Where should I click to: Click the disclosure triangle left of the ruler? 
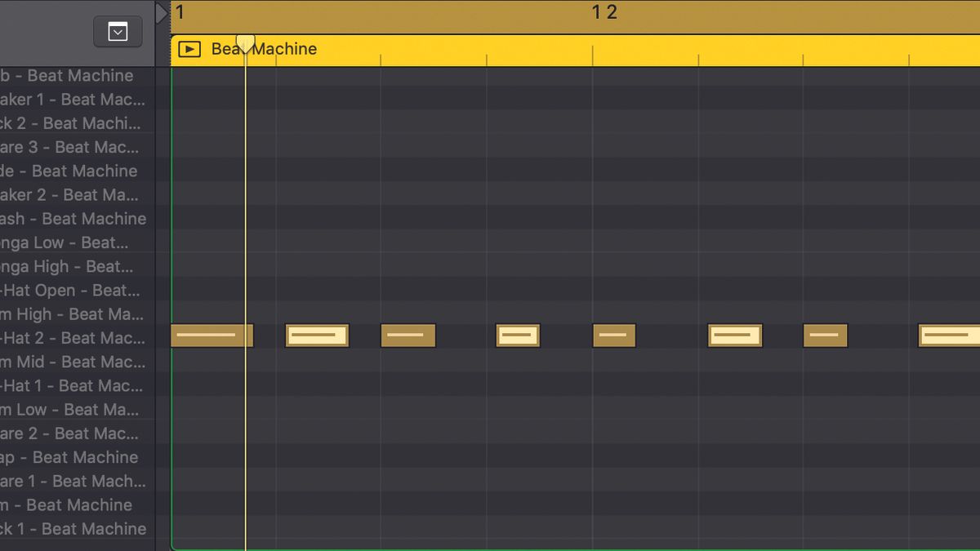[161, 12]
